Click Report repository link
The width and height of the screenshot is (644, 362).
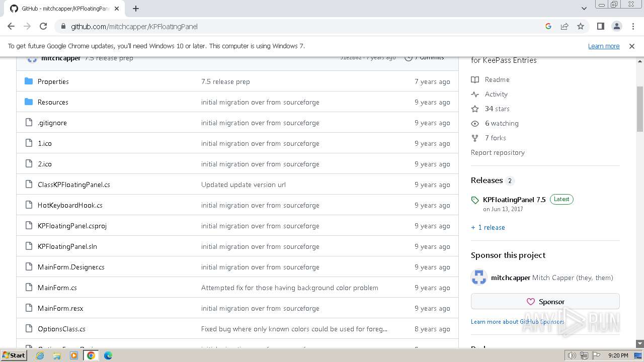498,152
